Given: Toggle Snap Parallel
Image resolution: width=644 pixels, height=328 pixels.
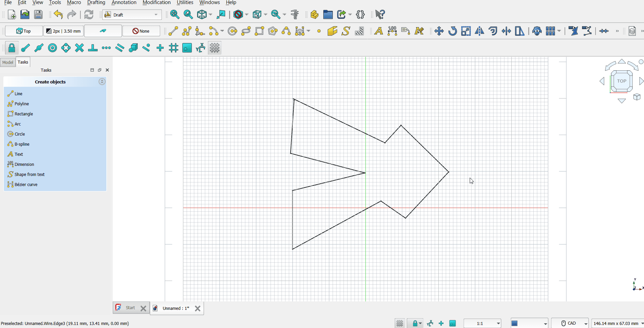Looking at the screenshot, I should coord(119,48).
